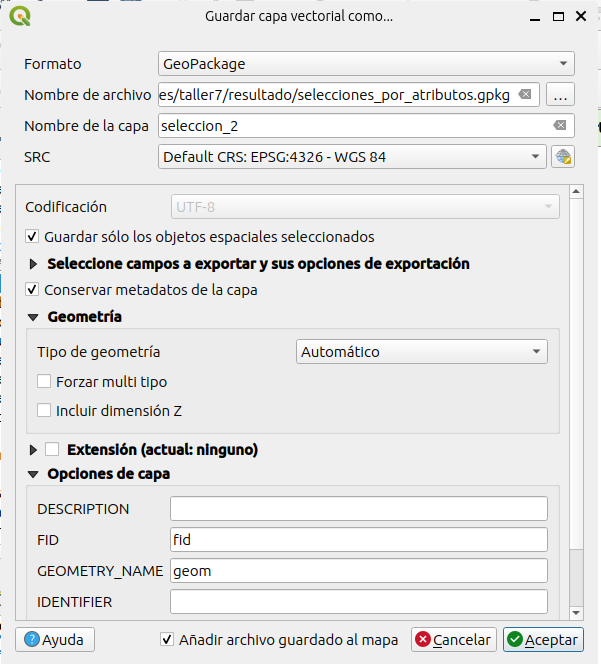601x664 pixels.
Task: Click the DESCRIPTION input field
Action: pos(359,509)
